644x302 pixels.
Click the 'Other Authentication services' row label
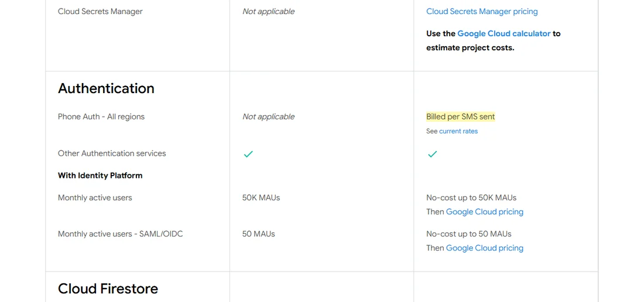[112, 153]
